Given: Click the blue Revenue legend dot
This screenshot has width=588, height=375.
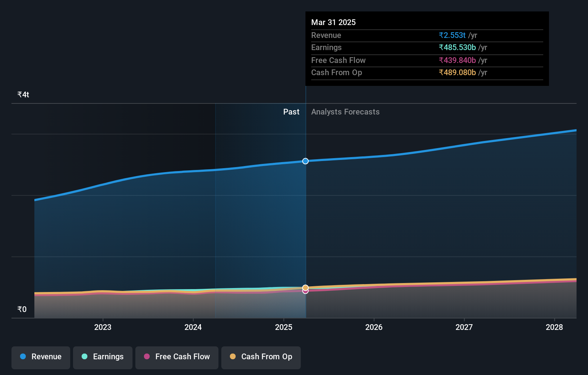Looking at the screenshot, I should click(x=22, y=356).
